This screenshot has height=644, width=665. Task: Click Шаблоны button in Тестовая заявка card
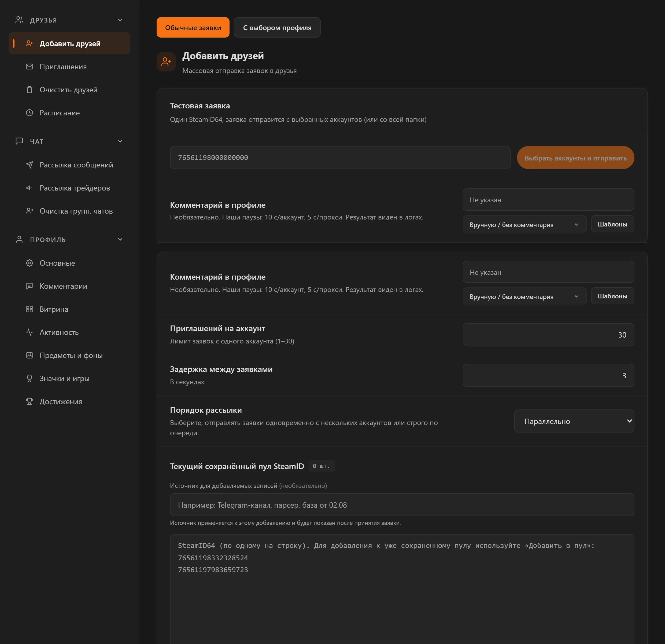[x=612, y=224]
